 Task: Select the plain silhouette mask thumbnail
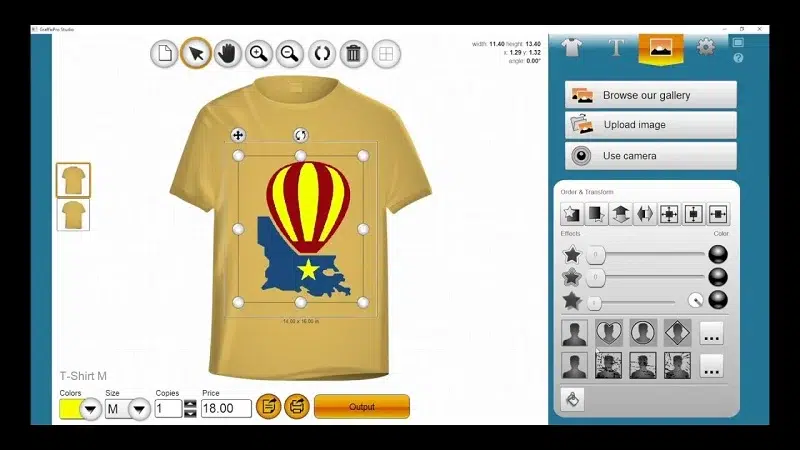point(574,333)
